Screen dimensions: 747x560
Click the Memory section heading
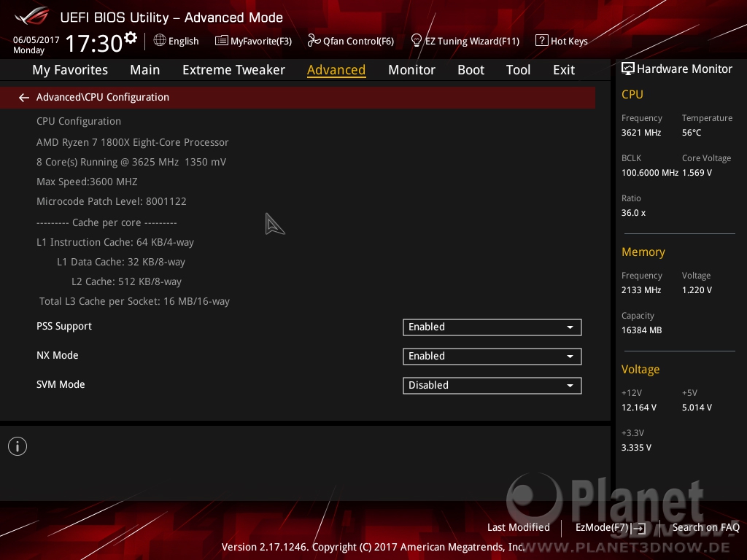coord(643,252)
